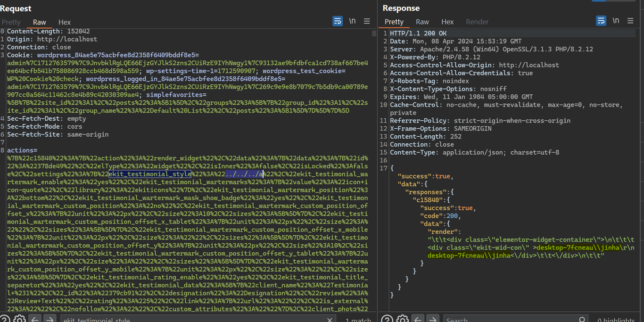This screenshot has height=322, width=644.
Task: Select the Raw tab in Response
Action: click(x=422, y=22)
